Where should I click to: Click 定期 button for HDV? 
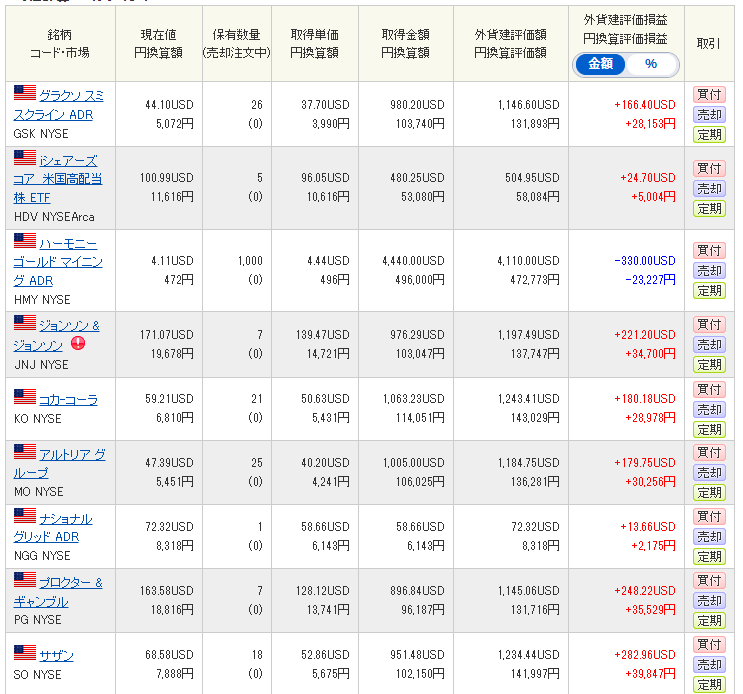click(709, 209)
